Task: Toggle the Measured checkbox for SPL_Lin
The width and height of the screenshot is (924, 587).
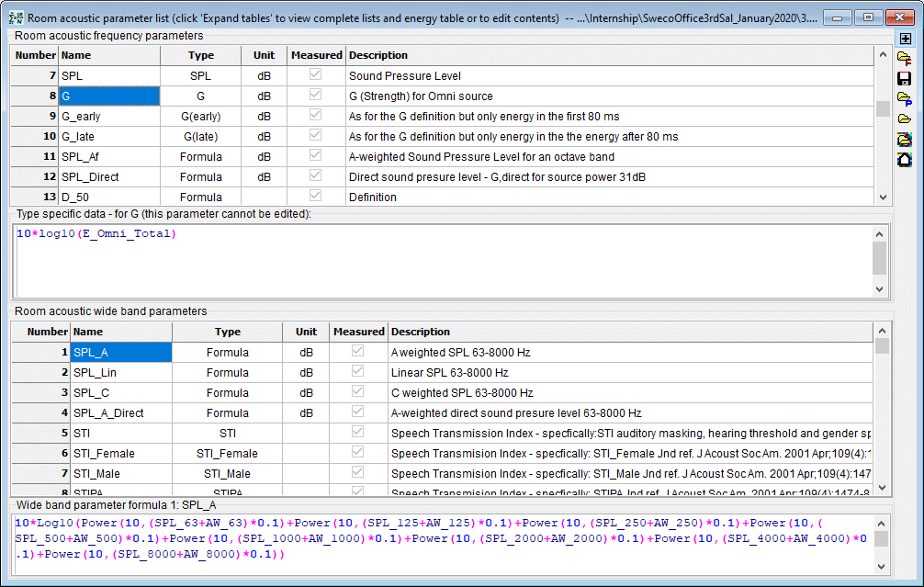Action: (x=357, y=371)
